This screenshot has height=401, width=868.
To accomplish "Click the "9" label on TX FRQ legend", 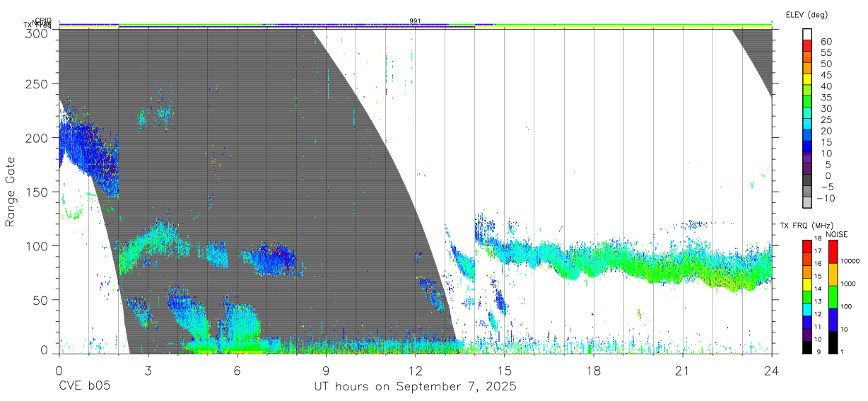I will [819, 351].
